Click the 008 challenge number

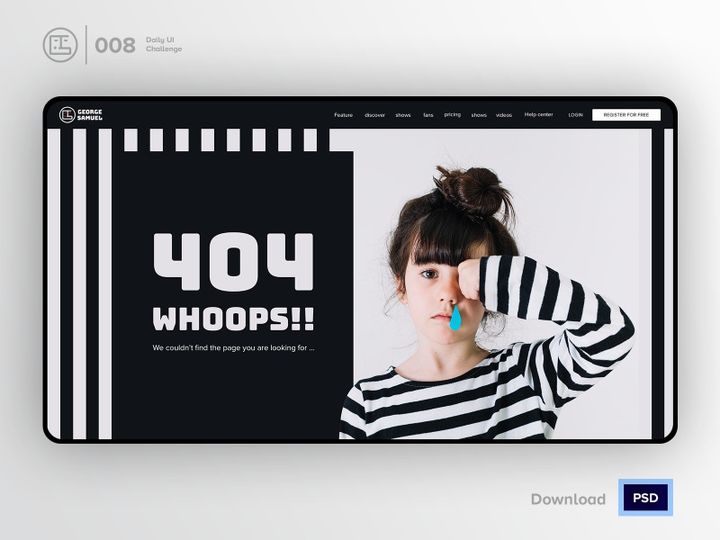pos(115,45)
